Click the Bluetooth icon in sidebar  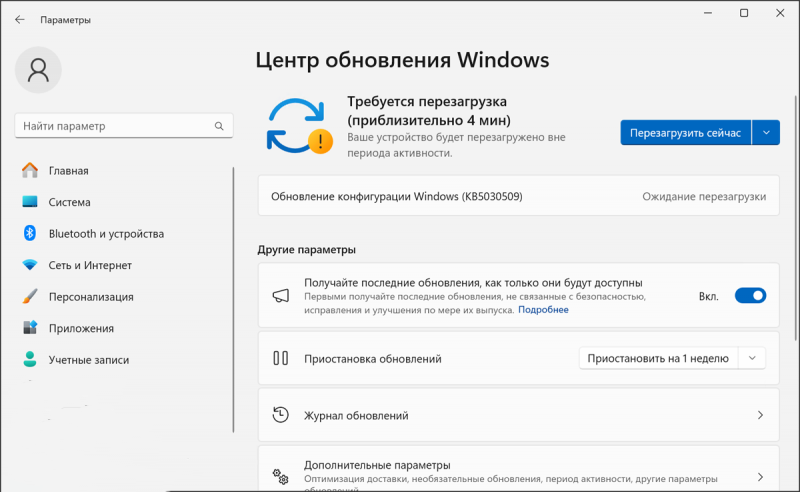coord(30,233)
